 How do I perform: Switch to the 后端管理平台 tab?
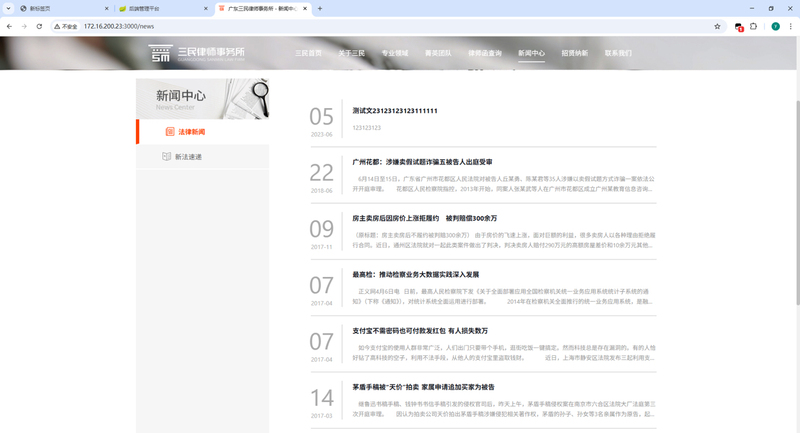pos(163,9)
